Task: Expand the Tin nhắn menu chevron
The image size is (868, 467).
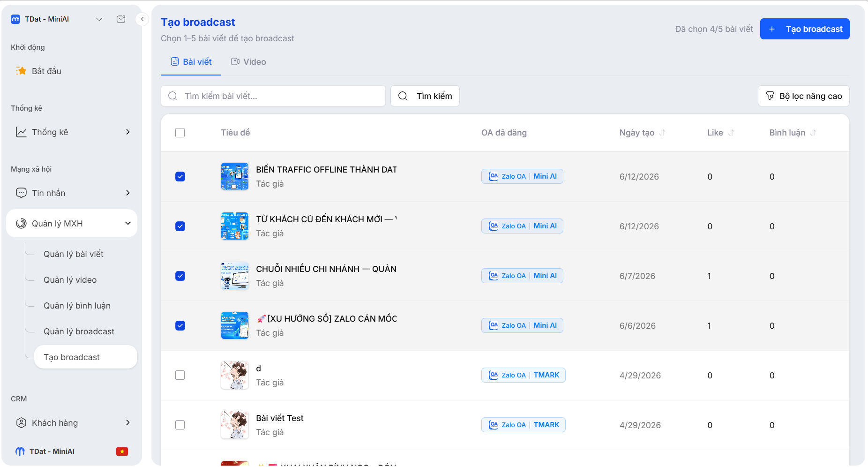Action: [x=128, y=193]
